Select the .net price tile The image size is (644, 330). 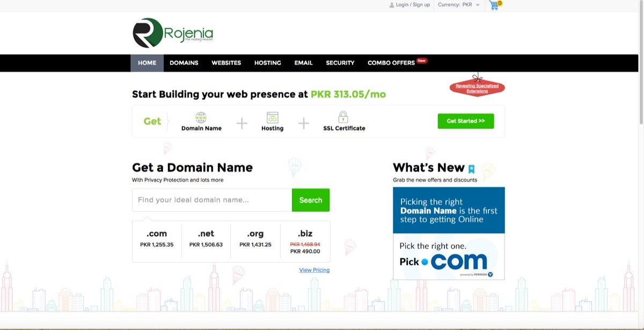click(x=206, y=241)
